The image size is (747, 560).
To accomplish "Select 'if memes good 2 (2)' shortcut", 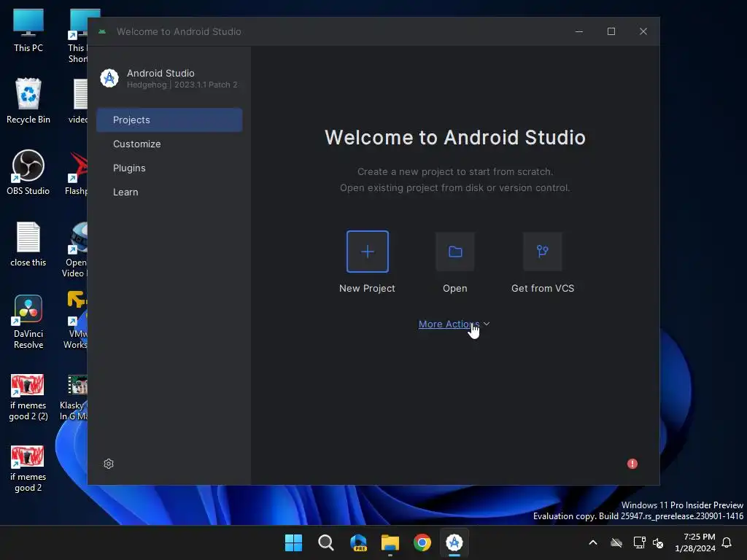I will pos(28,397).
